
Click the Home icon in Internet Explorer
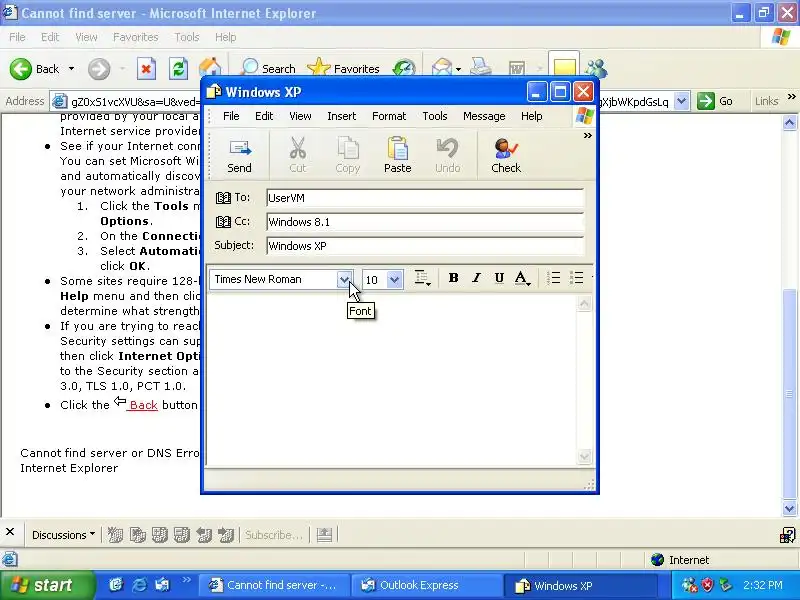[210, 67]
